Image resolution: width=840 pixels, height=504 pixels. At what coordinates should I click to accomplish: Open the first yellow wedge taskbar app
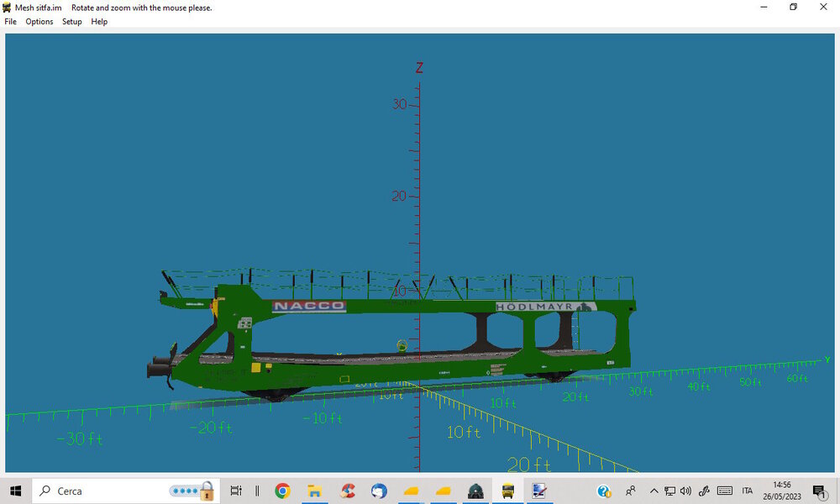411,491
